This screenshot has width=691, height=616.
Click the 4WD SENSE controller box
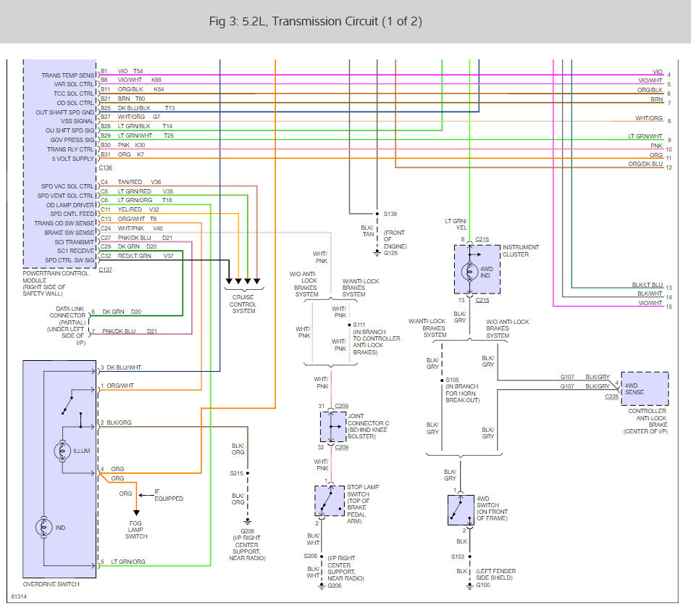pyautogui.click(x=645, y=388)
